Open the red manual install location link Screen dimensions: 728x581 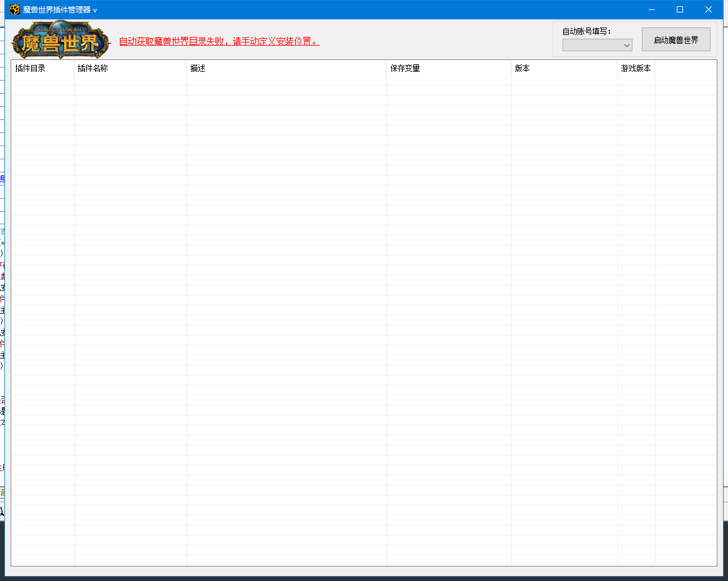[219, 41]
